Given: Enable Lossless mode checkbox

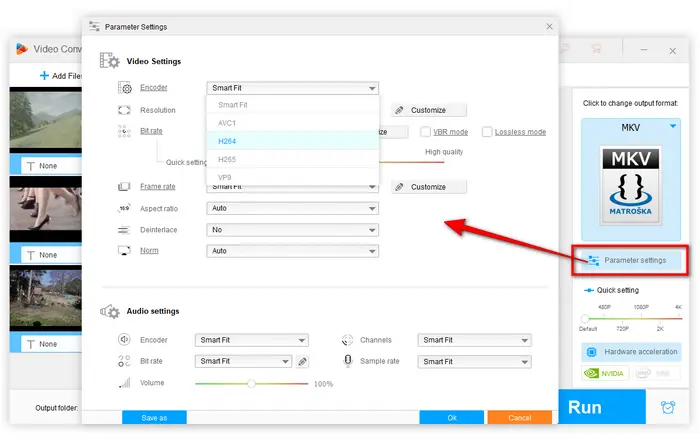Looking at the screenshot, I should coord(487,132).
